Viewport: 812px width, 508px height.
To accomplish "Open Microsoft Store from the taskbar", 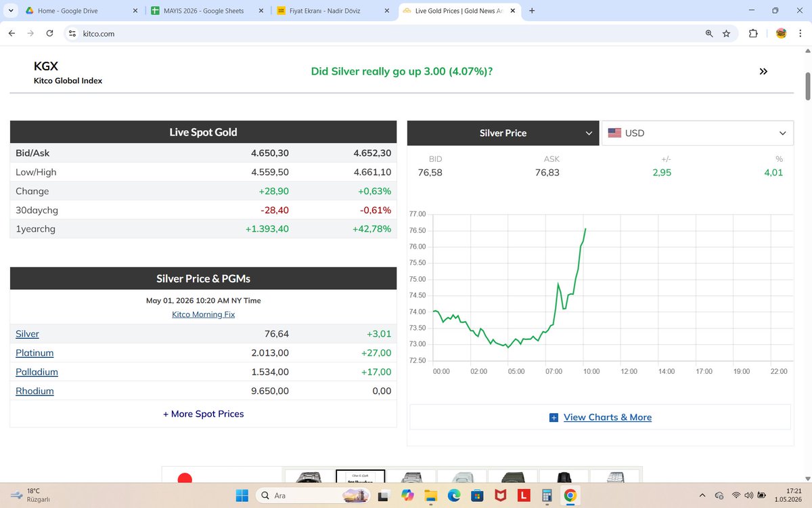I will [x=477, y=496].
